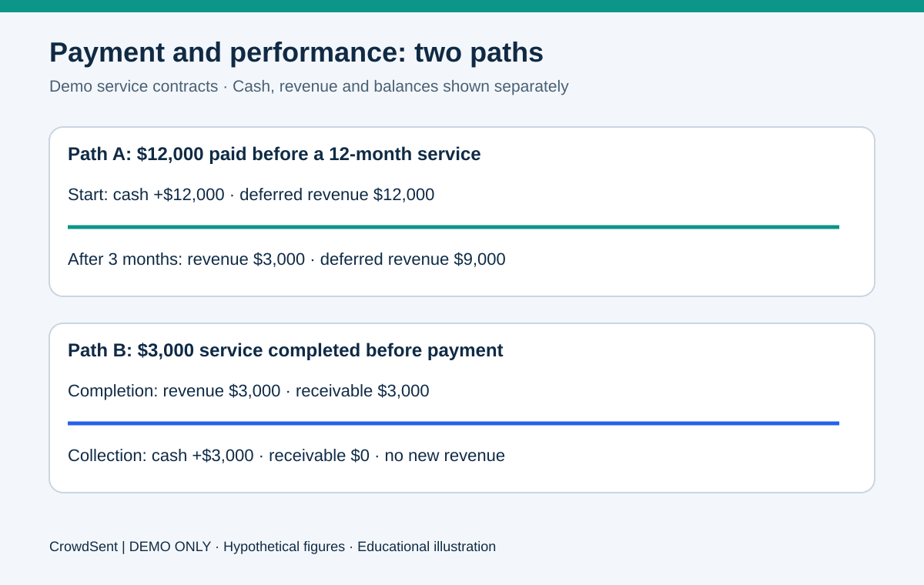
Task: Select the 'Path A: $12,000 paid before a 12-month service' heading
Action: point(274,154)
